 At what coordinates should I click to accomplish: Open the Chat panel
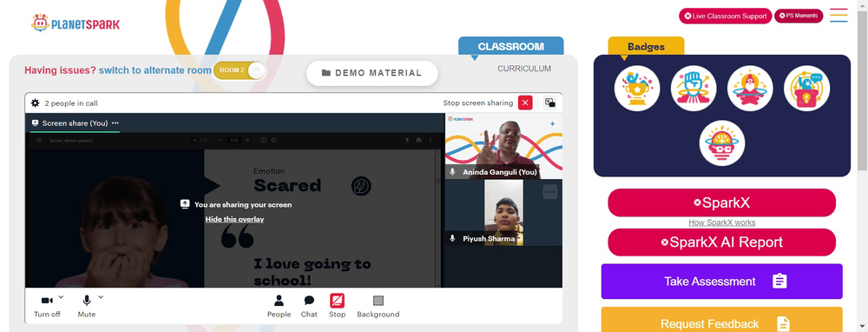coord(309,306)
